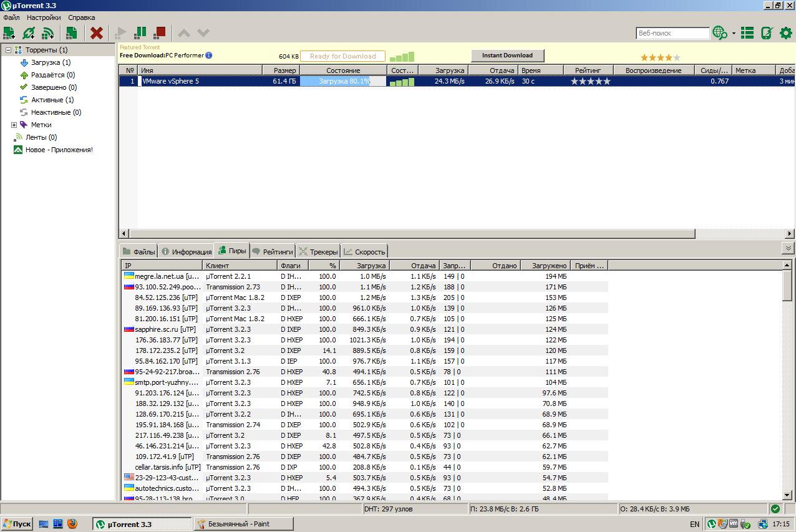796x532 pixels.
Task: Click the Add RSS Feed icon
Action: click(x=48, y=33)
